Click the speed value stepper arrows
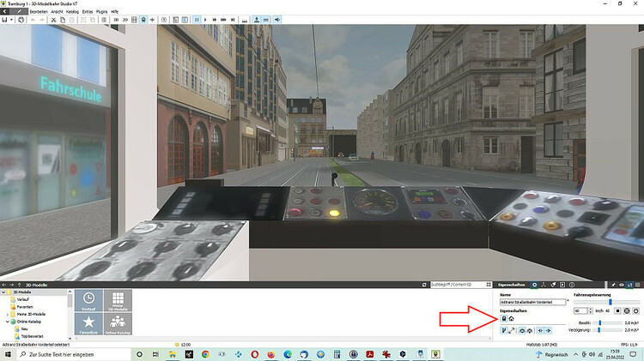Screen dimensions: 644x361 590,311
